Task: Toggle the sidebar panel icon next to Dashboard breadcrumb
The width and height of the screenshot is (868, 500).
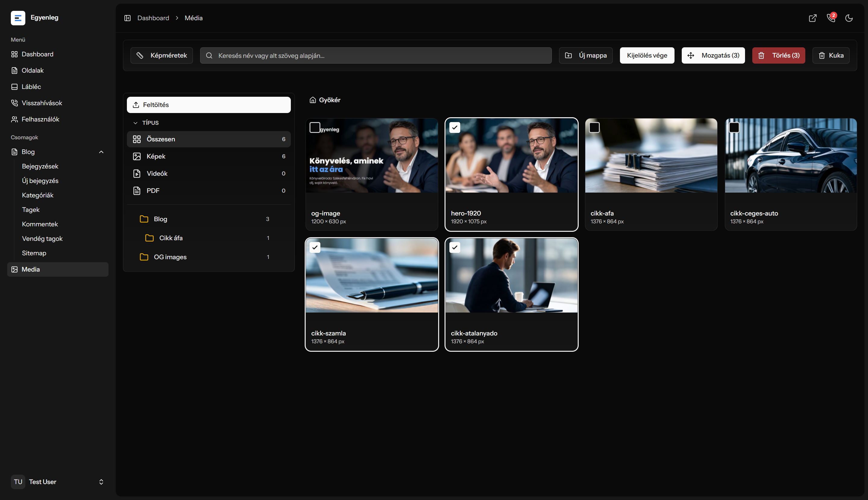Action: 127,18
